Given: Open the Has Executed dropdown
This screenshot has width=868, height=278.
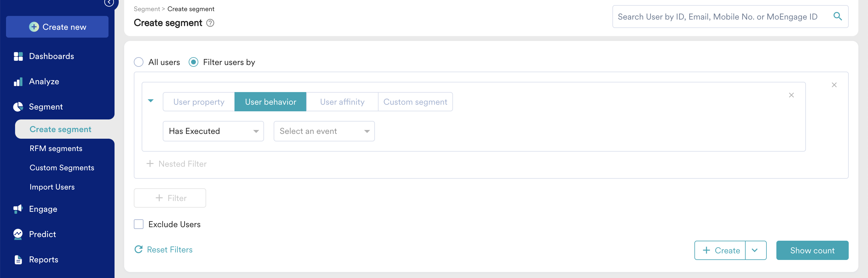Looking at the screenshot, I should click(x=213, y=131).
